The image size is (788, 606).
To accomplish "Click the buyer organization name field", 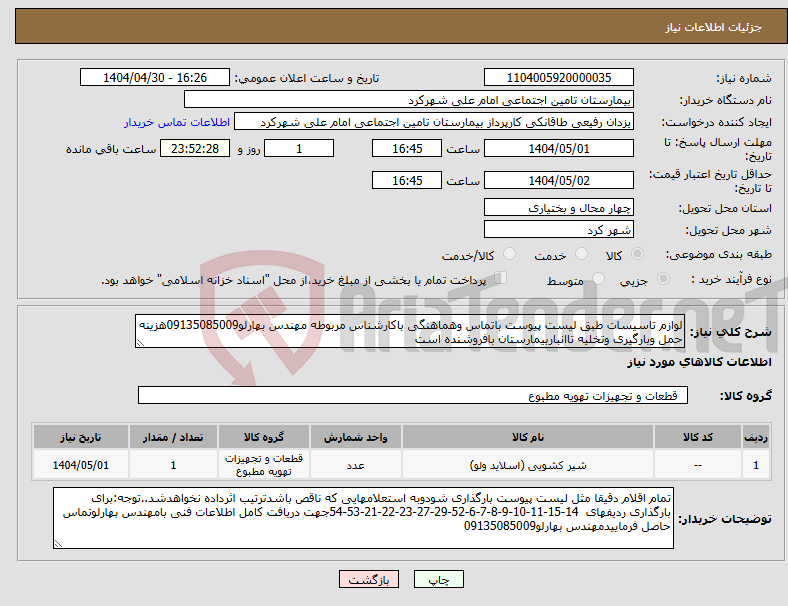I will (x=409, y=99).
